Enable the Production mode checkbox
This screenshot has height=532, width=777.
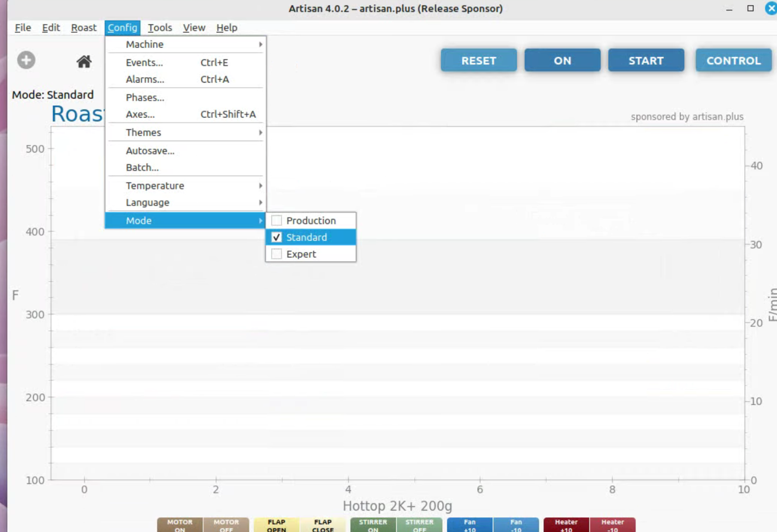point(277,221)
